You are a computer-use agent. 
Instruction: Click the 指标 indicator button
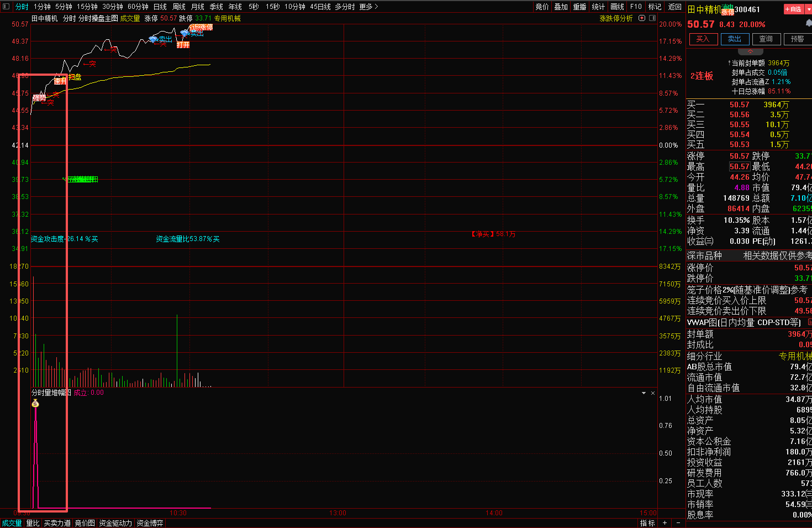647,523
